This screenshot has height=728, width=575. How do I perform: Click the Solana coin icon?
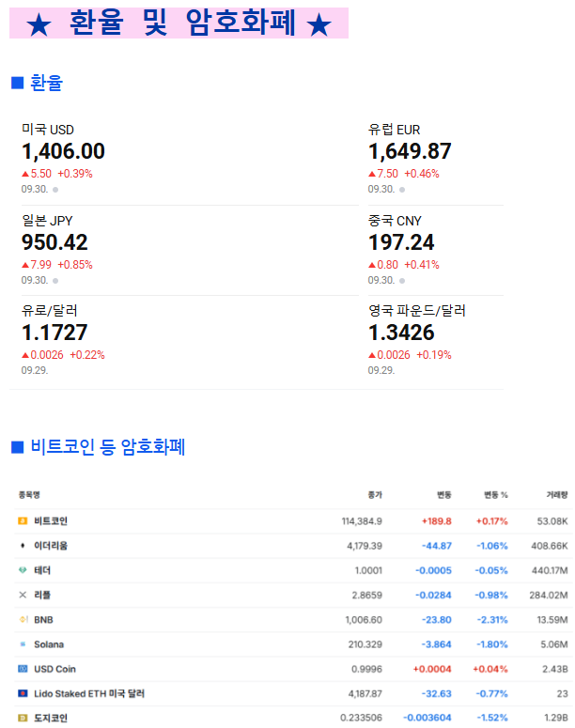point(23,644)
